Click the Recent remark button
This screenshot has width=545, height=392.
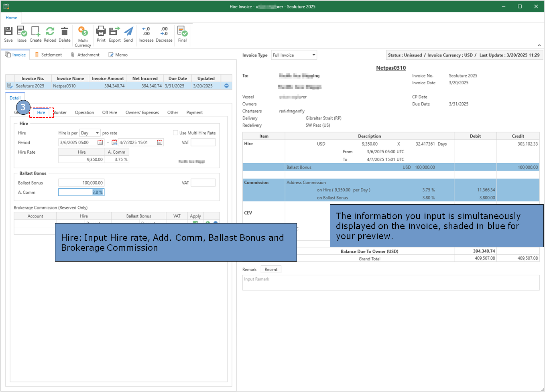[271, 270]
